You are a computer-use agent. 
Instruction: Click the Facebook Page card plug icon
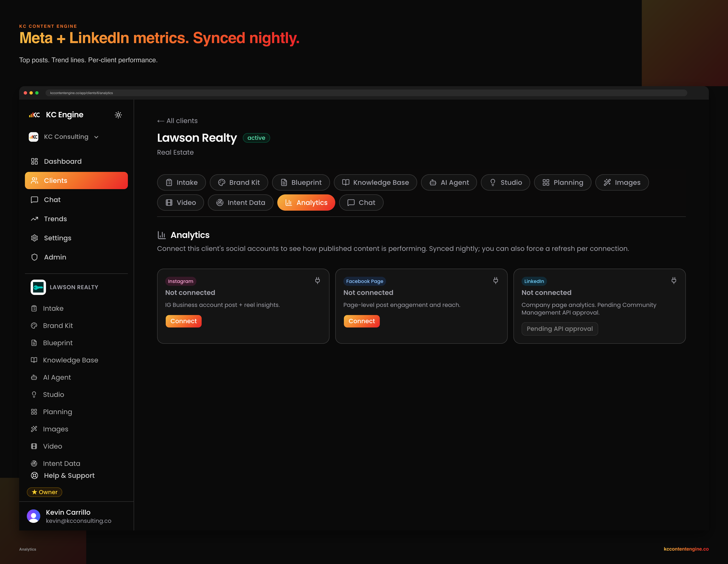point(496,281)
